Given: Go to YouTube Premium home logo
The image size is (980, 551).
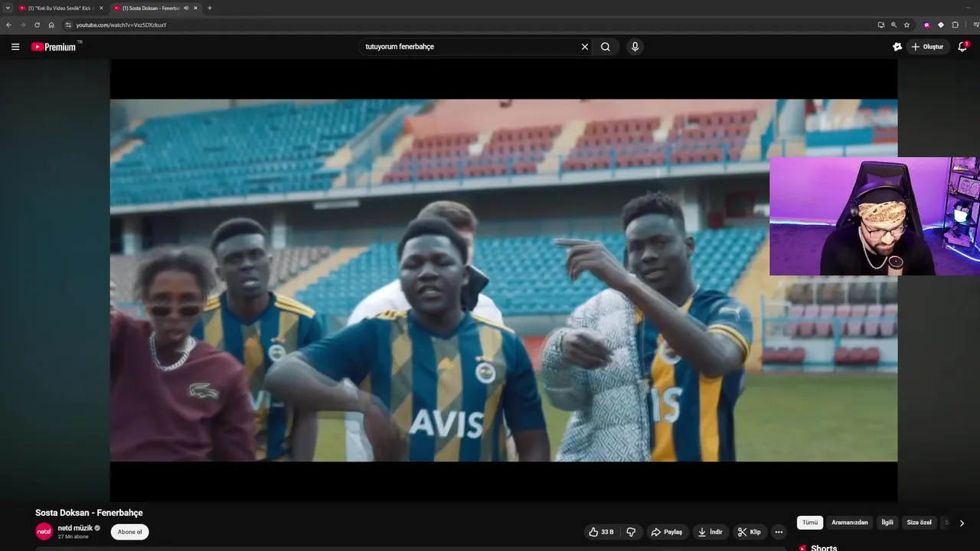Looking at the screenshot, I should (x=55, y=47).
